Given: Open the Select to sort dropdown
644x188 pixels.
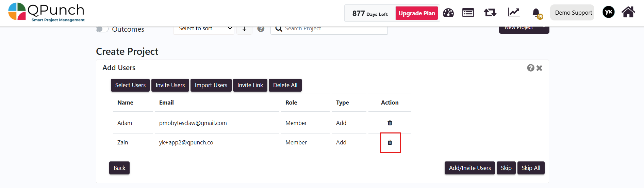Looking at the screenshot, I should 204,29.
